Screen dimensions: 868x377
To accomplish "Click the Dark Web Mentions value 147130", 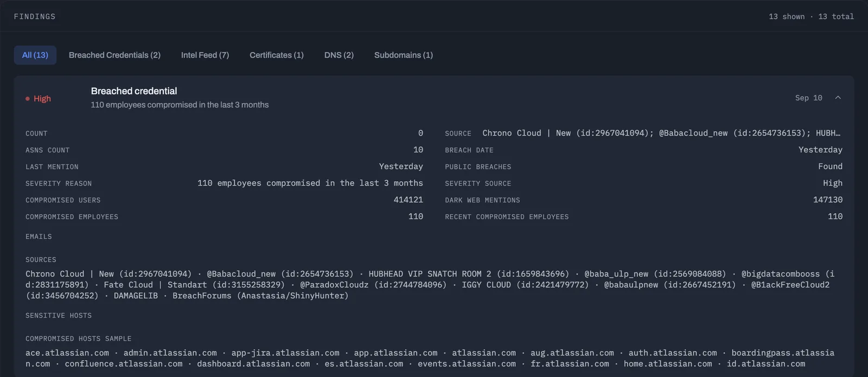I will click(828, 200).
